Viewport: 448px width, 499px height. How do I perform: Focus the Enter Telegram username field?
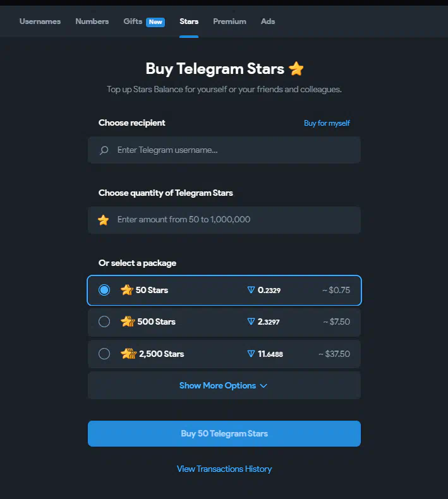click(224, 150)
